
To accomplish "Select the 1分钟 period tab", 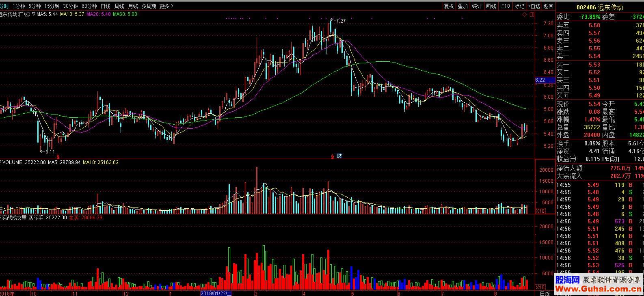I will [x=18, y=6].
